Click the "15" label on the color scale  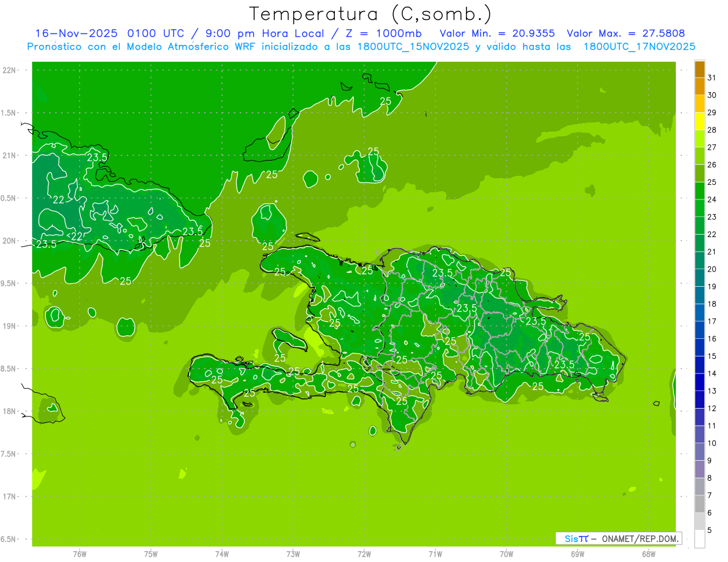[712, 356]
